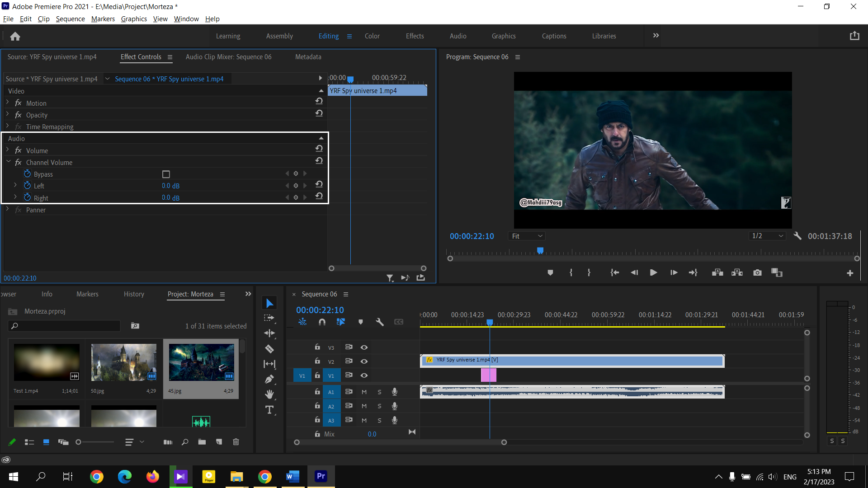Play the sequence in Program monitor
The height and width of the screenshot is (488, 868).
point(653,272)
